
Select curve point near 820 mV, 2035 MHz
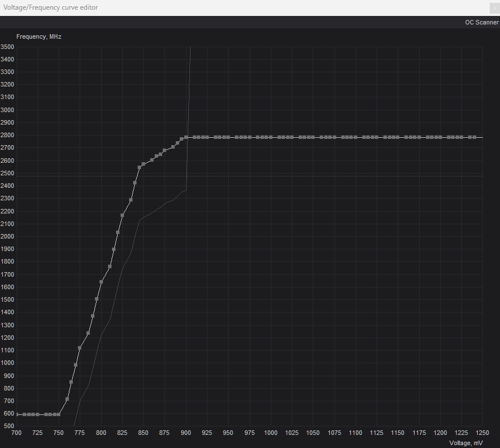118,232
